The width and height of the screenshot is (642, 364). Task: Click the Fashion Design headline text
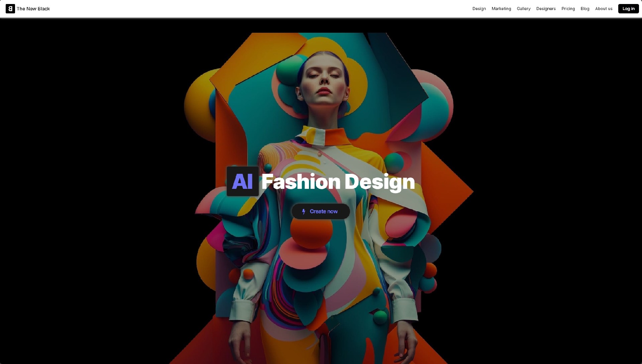click(338, 182)
